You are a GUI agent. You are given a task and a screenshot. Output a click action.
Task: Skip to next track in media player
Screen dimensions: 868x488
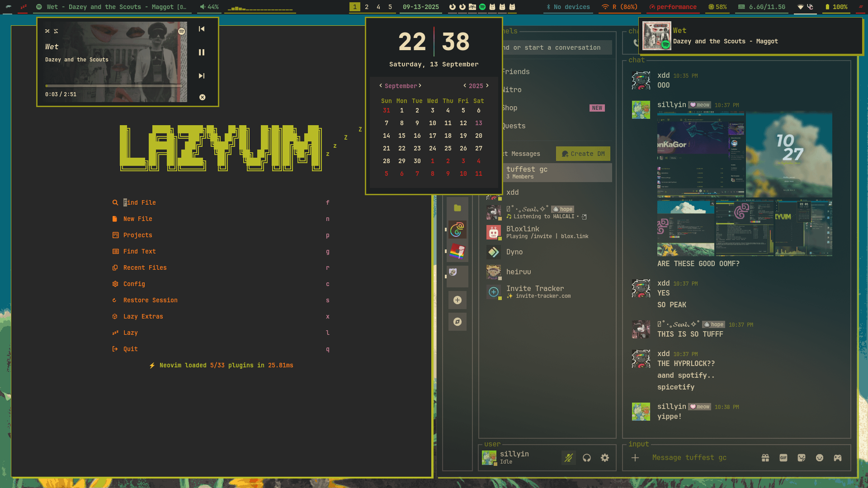point(202,76)
